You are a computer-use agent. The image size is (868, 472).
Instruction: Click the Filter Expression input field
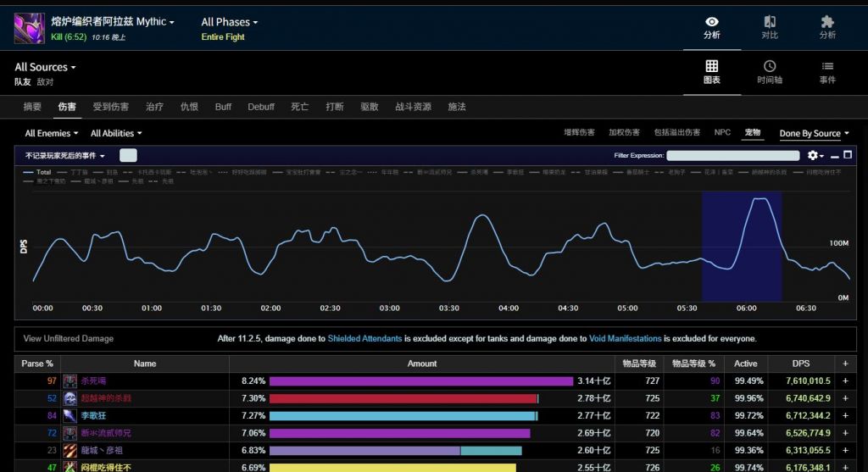tap(732, 156)
